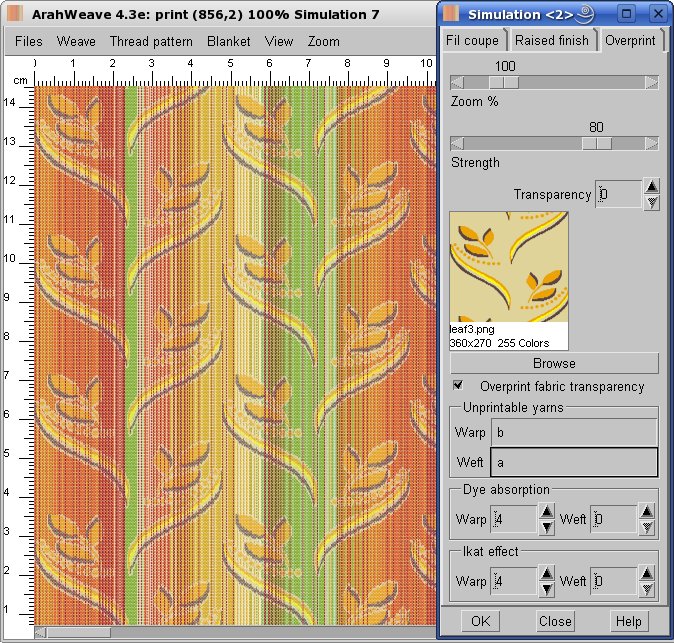Screen dimensions: 674x643
Task: Click the leaf3.png image thumbnail
Action: coord(509,266)
